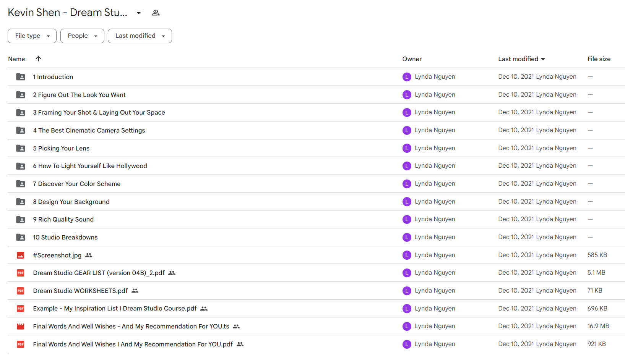Click folder icon of 8 Design Your Background
Screen dimensions: 625x364
21,202
